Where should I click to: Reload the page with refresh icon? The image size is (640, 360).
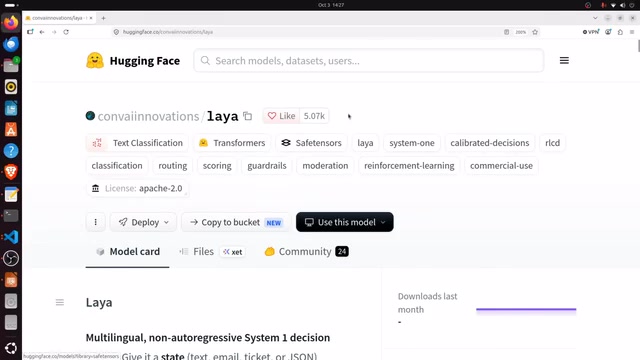66,32
